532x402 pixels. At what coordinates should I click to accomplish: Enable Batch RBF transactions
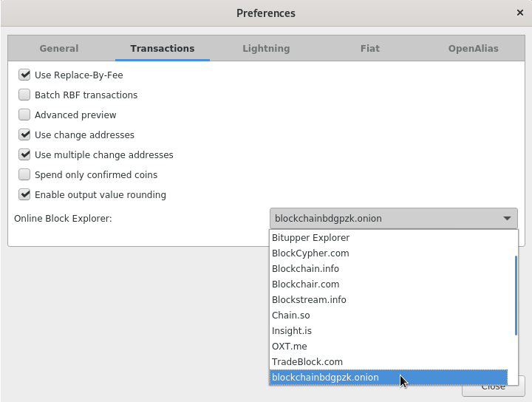click(x=24, y=95)
